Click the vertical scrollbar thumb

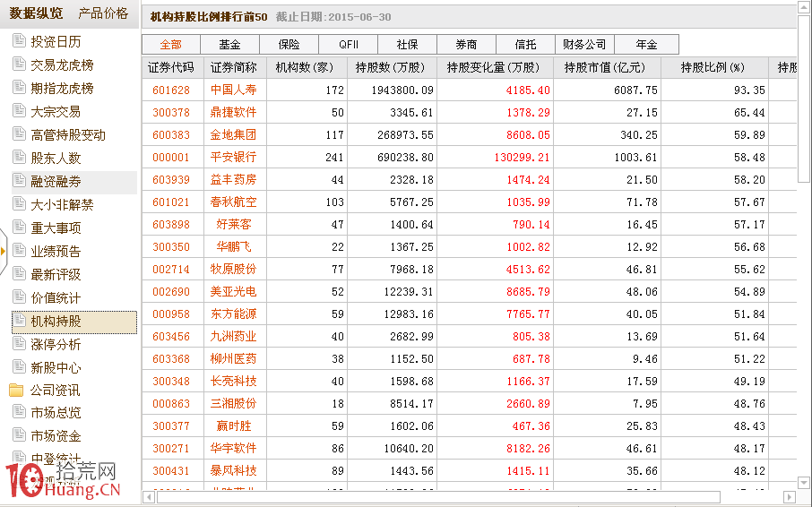point(804,99)
